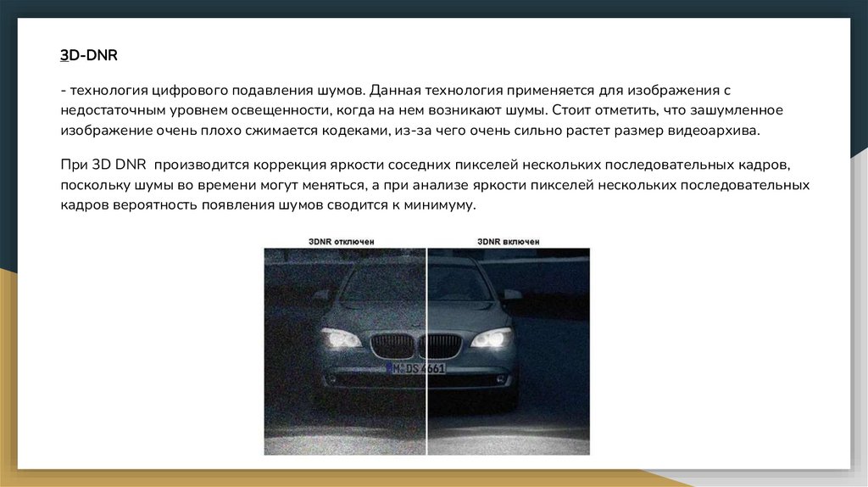Click the text line beginning "кадров вероятность появления шумов"
Image resolution: width=868 pixels, height=487 pixels.
click(x=268, y=205)
